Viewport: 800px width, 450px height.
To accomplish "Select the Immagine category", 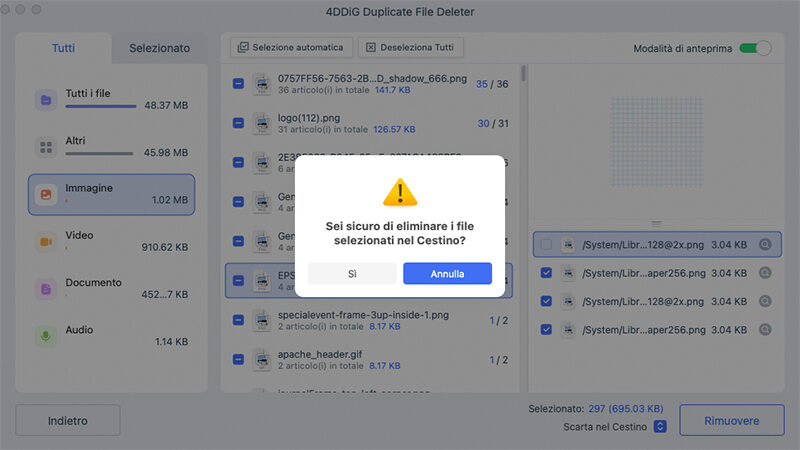I will [111, 194].
